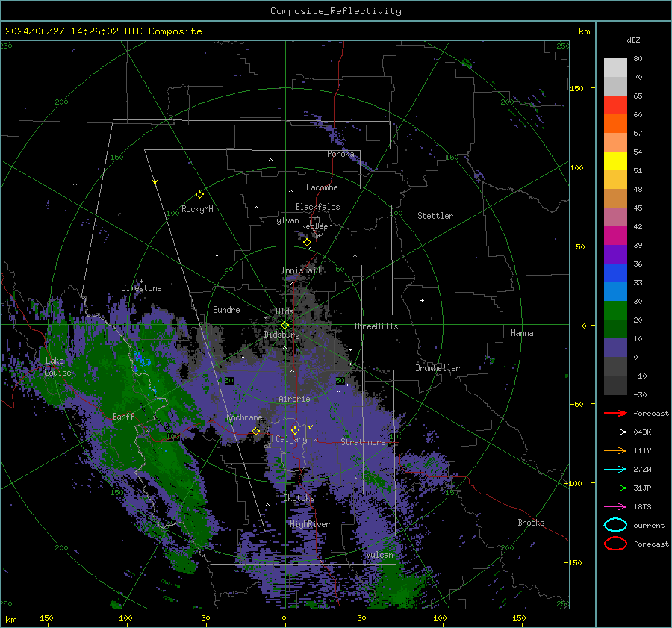Click the white asterisk marker east of Innisfail

coord(355,256)
